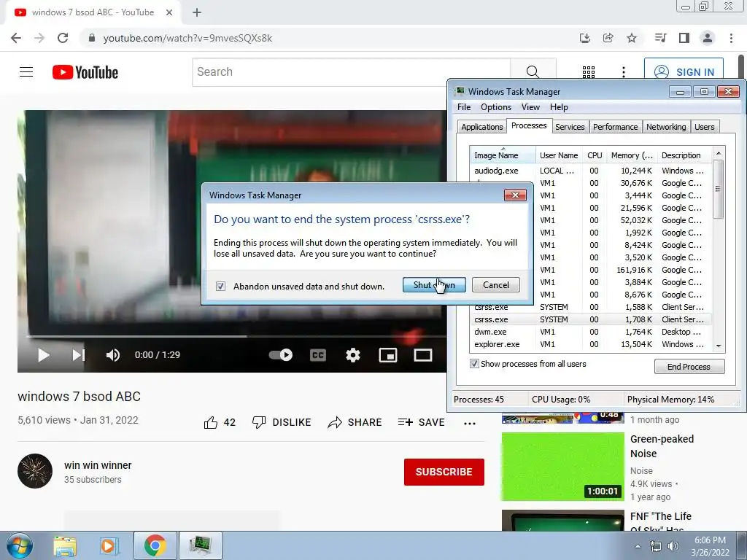This screenshot has height=560, width=747.
Task: Open a new browser tab
Action: click(197, 12)
